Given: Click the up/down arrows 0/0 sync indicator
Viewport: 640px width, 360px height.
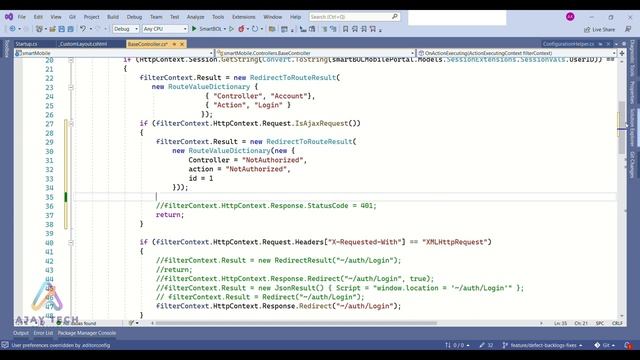Looking at the screenshot, I should (x=457, y=345).
